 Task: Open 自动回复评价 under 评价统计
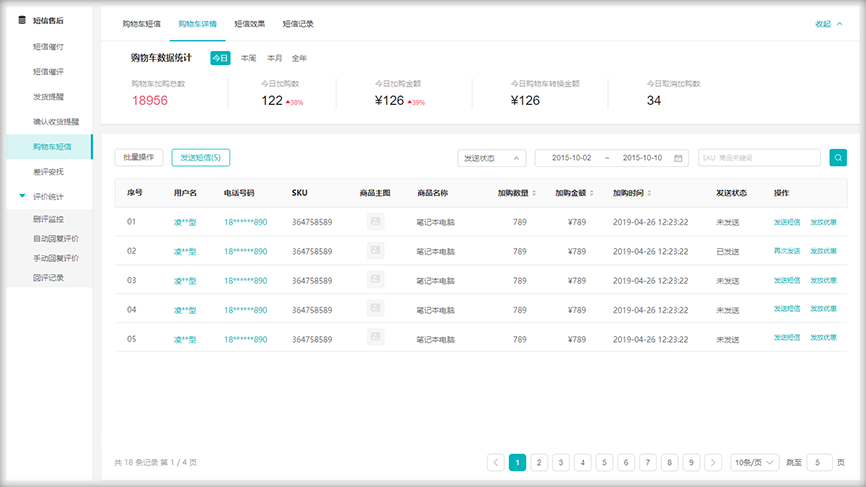(56, 239)
